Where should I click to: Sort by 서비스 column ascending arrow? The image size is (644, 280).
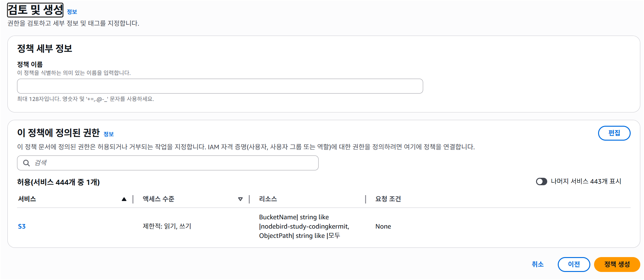tap(124, 199)
